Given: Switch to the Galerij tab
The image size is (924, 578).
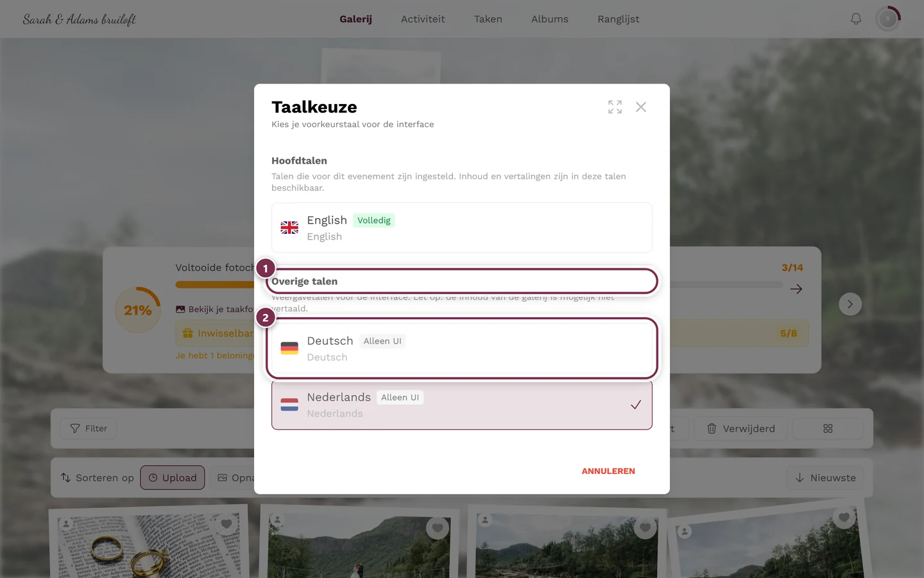Looking at the screenshot, I should 355,19.
